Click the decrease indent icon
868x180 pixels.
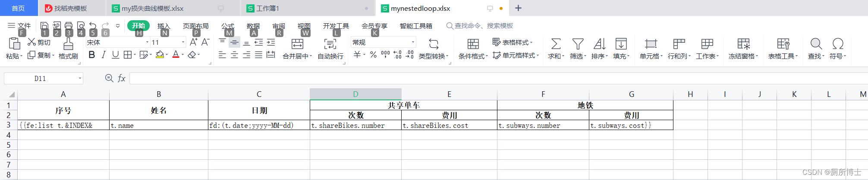258,42
